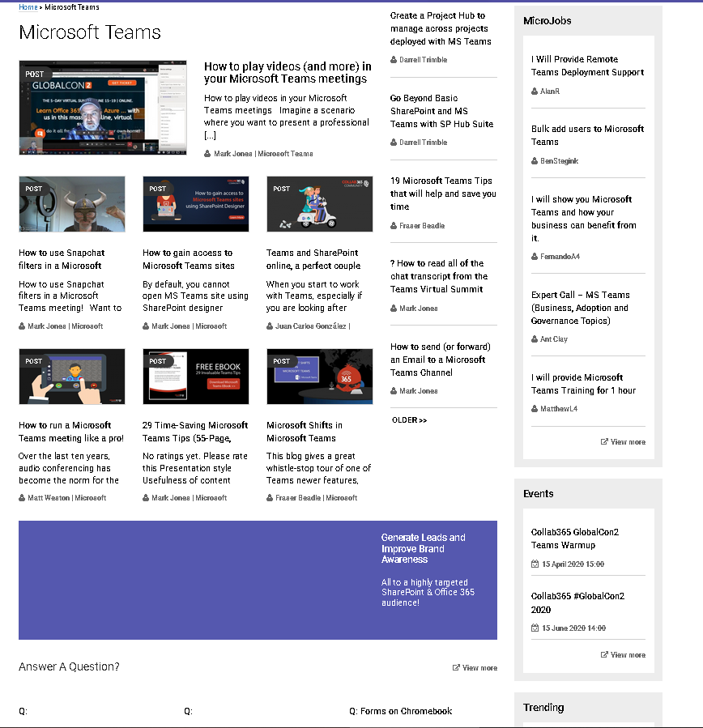This screenshot has width=703, height=728.
Task: Open 'How to read all of the chat transcript'
Action: pos(439,276)
